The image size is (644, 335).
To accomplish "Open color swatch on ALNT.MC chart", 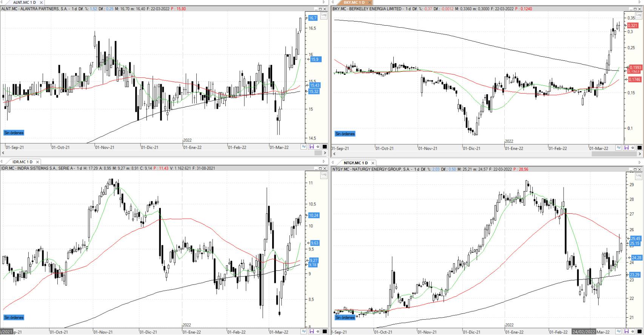I will (325, 147).
